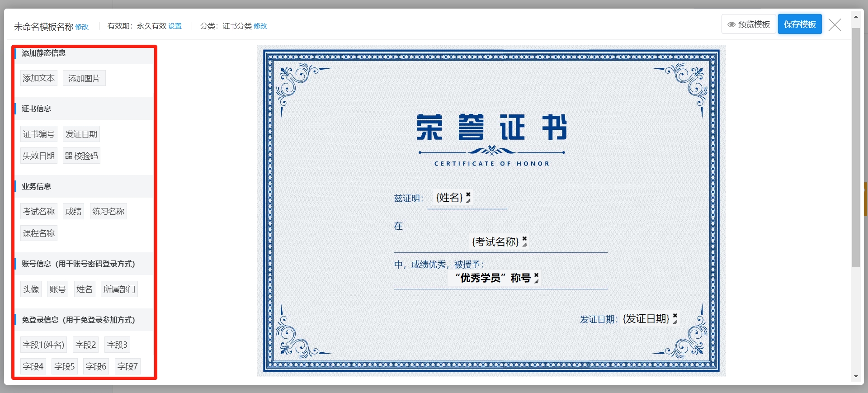Click the vertical scrollbar thumb

pyautogui.click(x=855, y=145)
